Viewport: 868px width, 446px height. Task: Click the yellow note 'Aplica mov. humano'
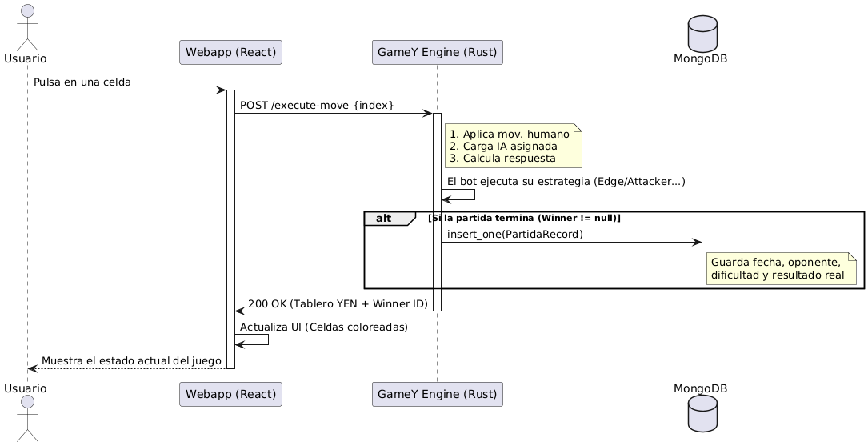[512, 146]
